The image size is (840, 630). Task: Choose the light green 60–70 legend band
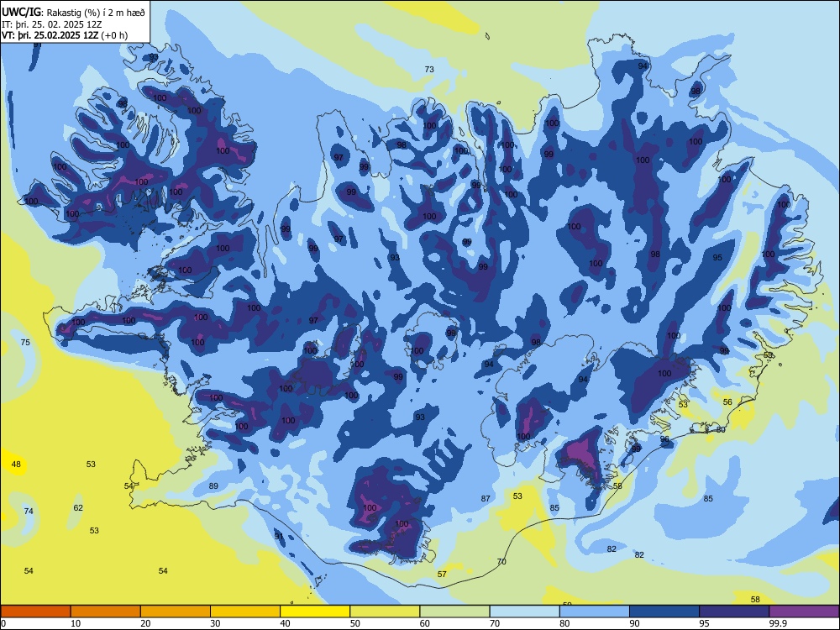pyautogui.click(x=454, y=612)
